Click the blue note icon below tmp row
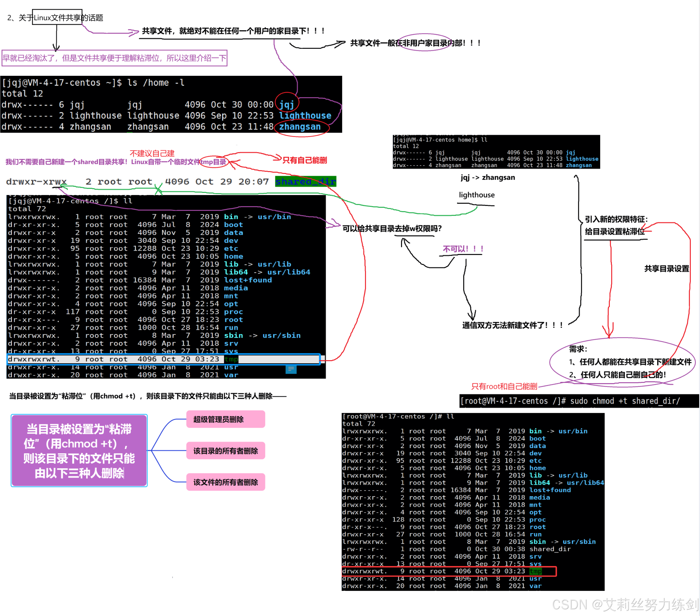 291,369
